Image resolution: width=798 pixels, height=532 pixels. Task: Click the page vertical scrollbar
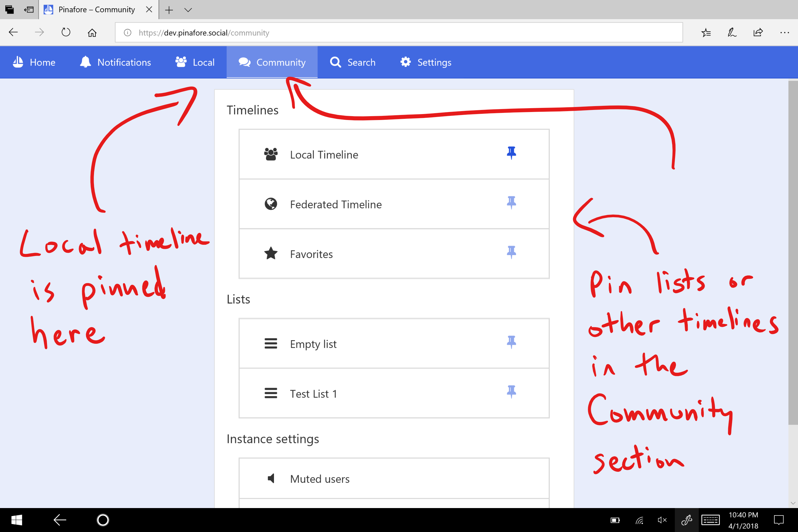tap(793, 253)
